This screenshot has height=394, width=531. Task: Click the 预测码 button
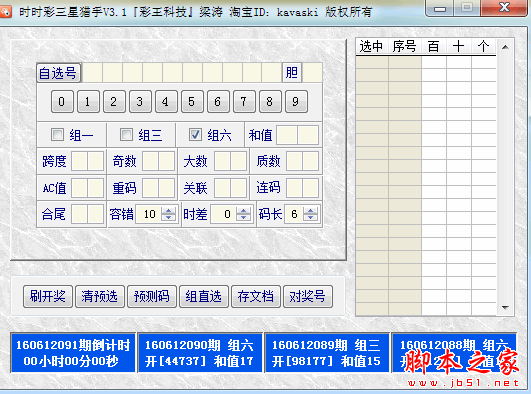[x=152, y=296]
